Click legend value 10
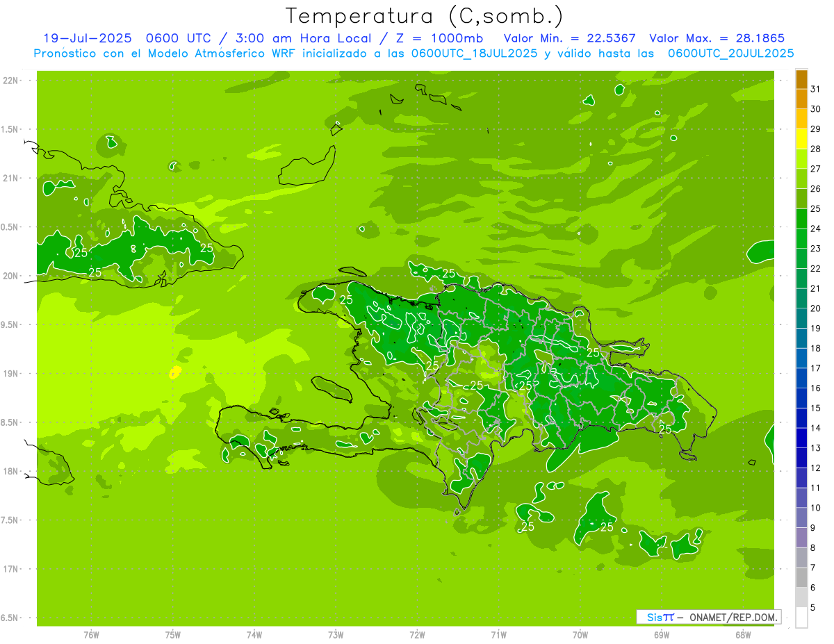 point(815,508)
